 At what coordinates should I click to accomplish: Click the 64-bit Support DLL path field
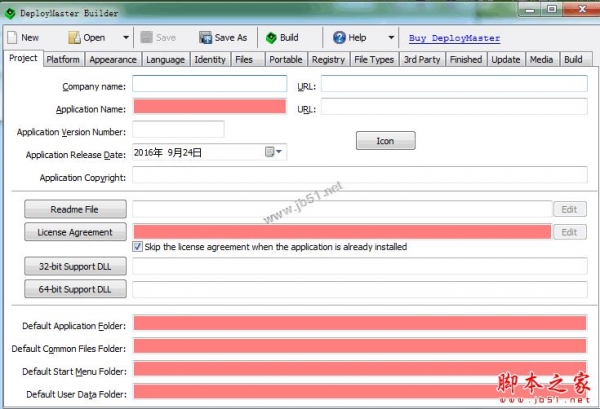pos(360,289)
